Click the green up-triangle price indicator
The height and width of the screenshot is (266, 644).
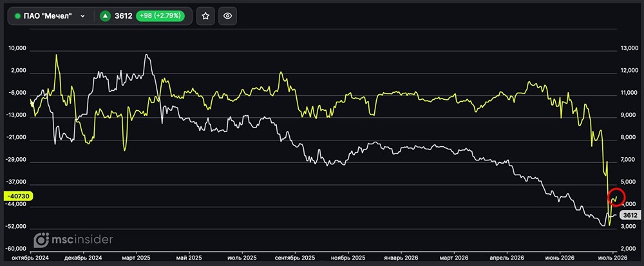106,16
